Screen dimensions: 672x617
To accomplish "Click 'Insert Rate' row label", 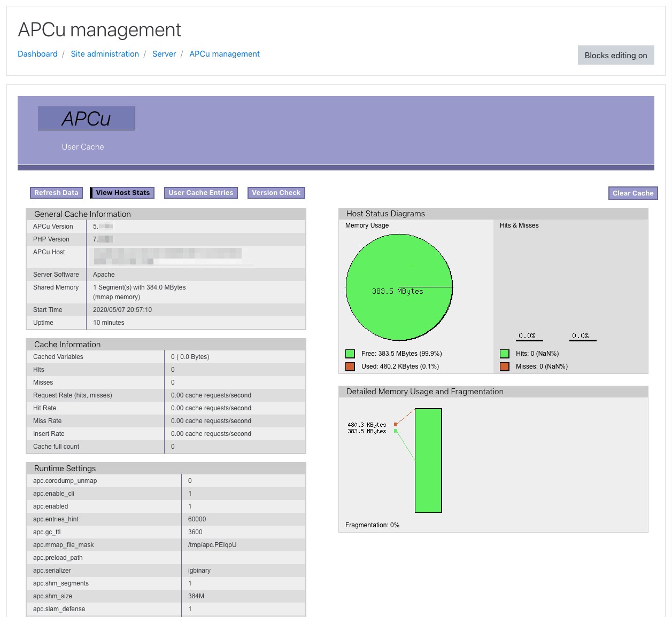I will (x=49, y=434).
